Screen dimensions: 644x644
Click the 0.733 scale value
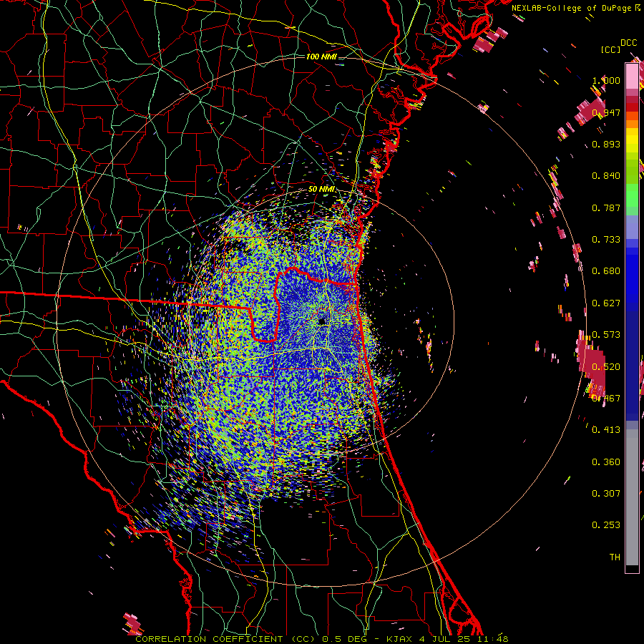coord(606,239)
